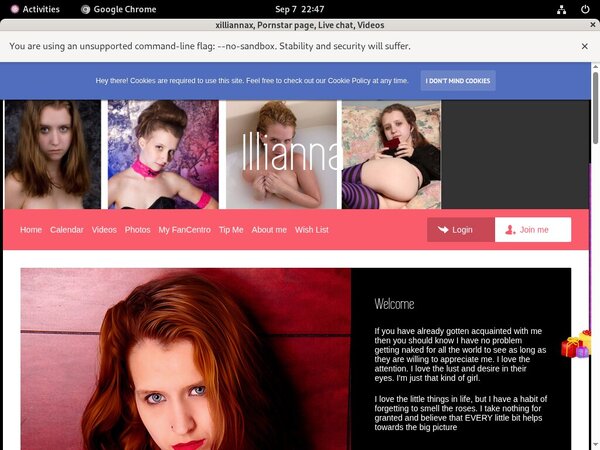This screenshot has height=450, width=600.
Task: Select the Tip Me navigation item
Action: pyautogui.click(x=231, y=230)
